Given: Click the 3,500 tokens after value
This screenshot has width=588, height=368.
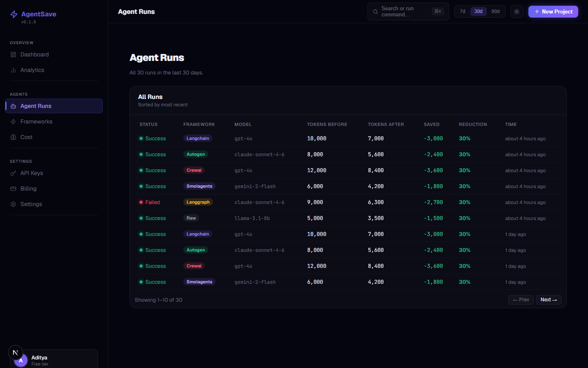Looking at the screenshot, I should pos(376,218).
